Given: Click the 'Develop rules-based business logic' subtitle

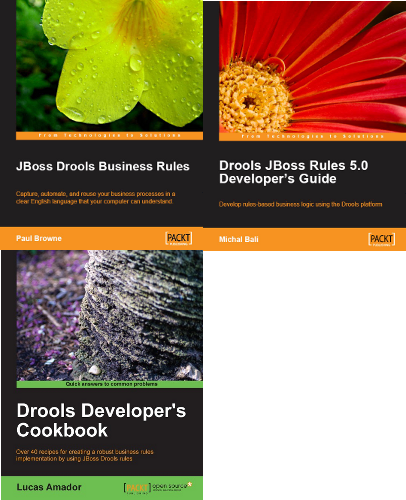Looking at the screenshot, I should click(300, 204).
